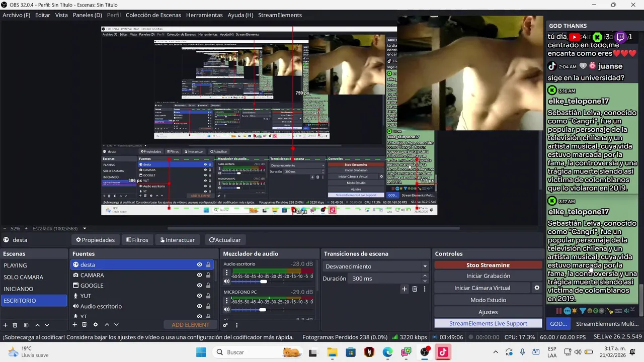The width and height of the screenshot is (644, 362).
Task: Move the source up in Fuentes toolbar
Action: tap(107, 325)
